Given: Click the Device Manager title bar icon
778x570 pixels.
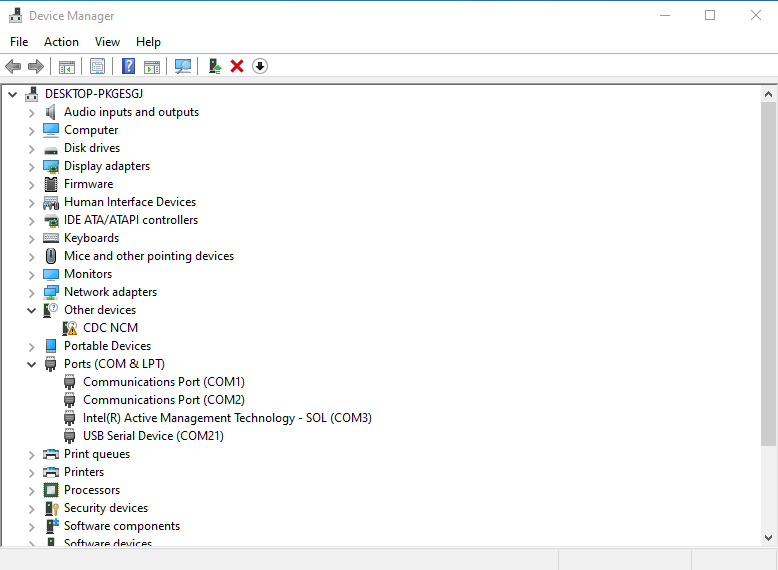Looking at the screenshot, I should 15,15.
